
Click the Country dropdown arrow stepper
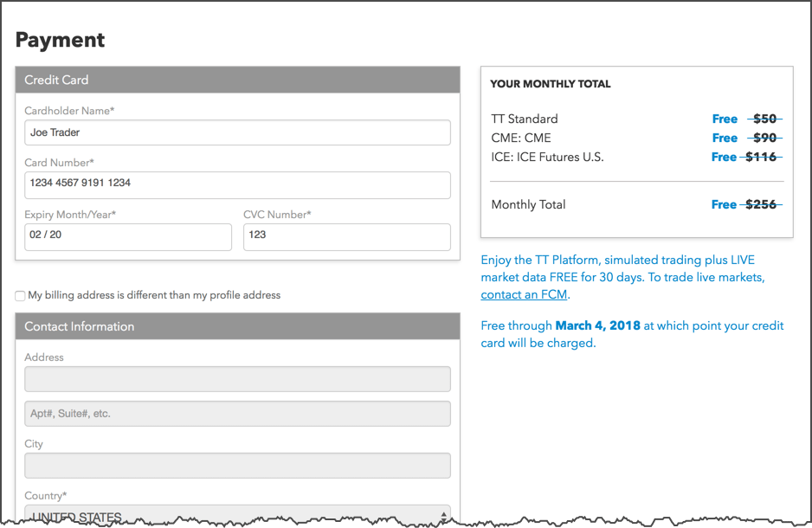443,516
